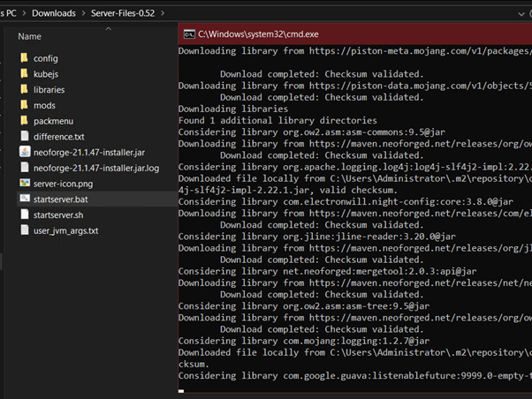Select the mods folder icon

(x=24, y=105)
